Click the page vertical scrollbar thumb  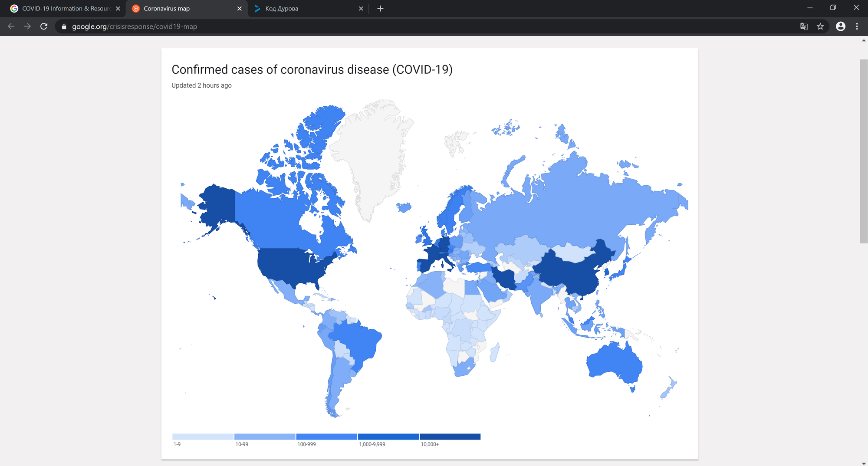tap(864, 151)
